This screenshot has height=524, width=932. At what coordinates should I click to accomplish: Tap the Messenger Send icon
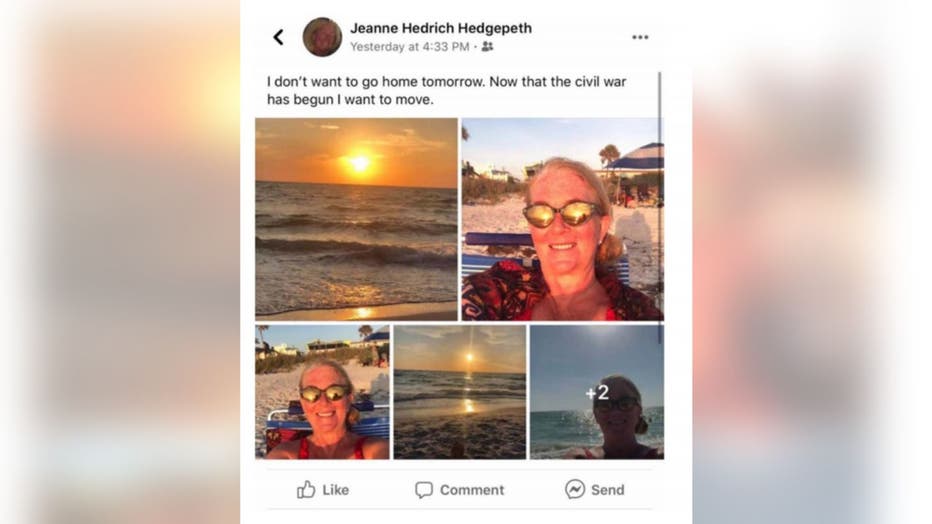[x=575, y=489]
